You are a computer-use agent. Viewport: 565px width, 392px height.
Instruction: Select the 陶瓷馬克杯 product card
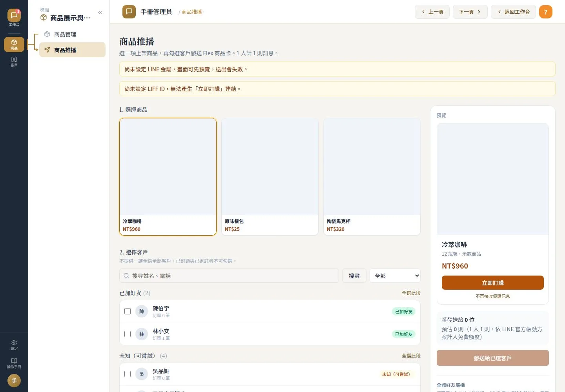pyautogui.click(x=372, y=177)
